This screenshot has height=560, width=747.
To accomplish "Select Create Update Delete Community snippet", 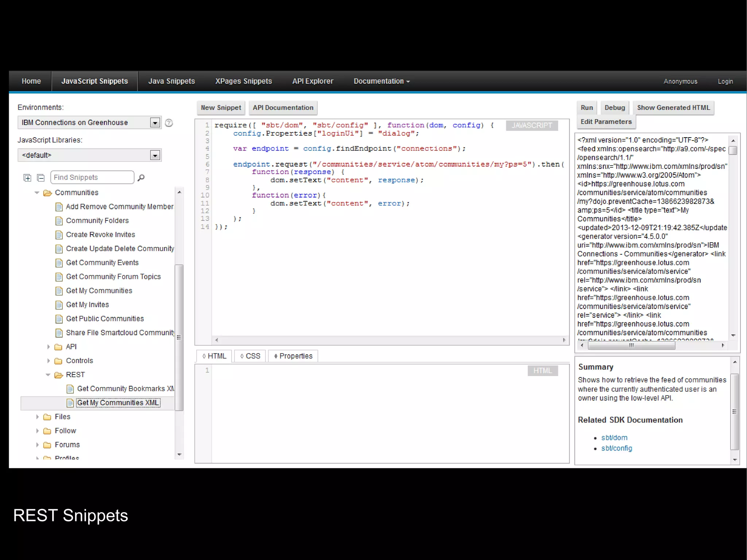I will click(120, 249).
